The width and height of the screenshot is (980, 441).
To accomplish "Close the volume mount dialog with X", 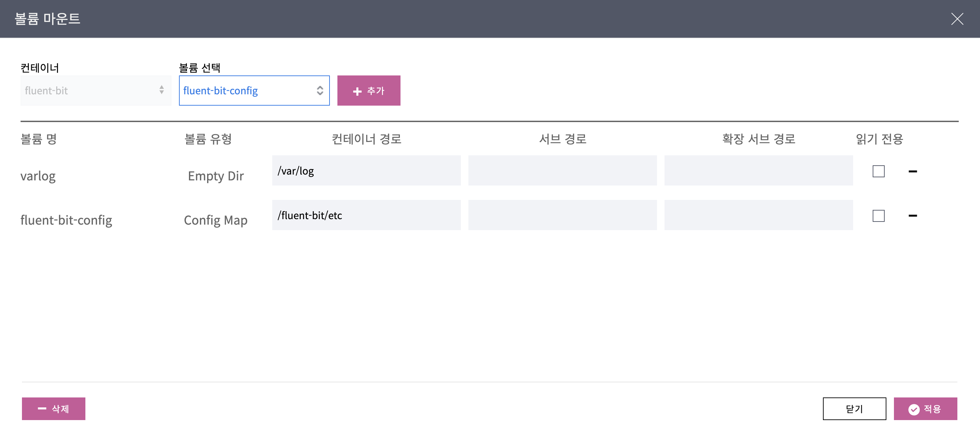I will [x=957, y=19].
